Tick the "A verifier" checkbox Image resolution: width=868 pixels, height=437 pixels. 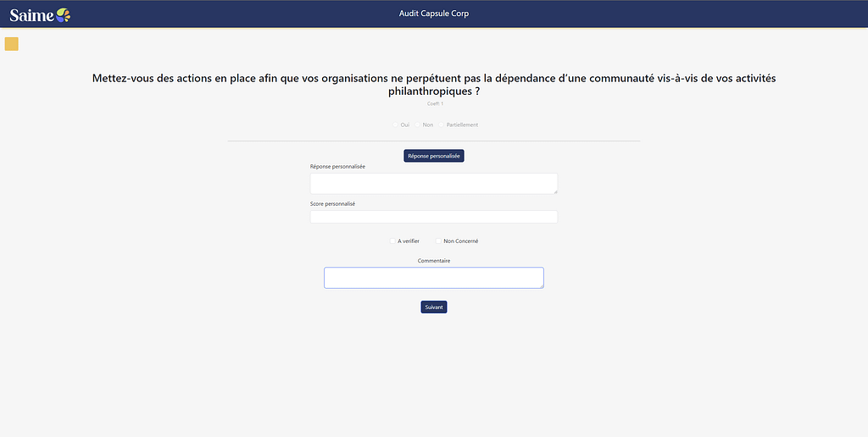(x=392, y=241)
